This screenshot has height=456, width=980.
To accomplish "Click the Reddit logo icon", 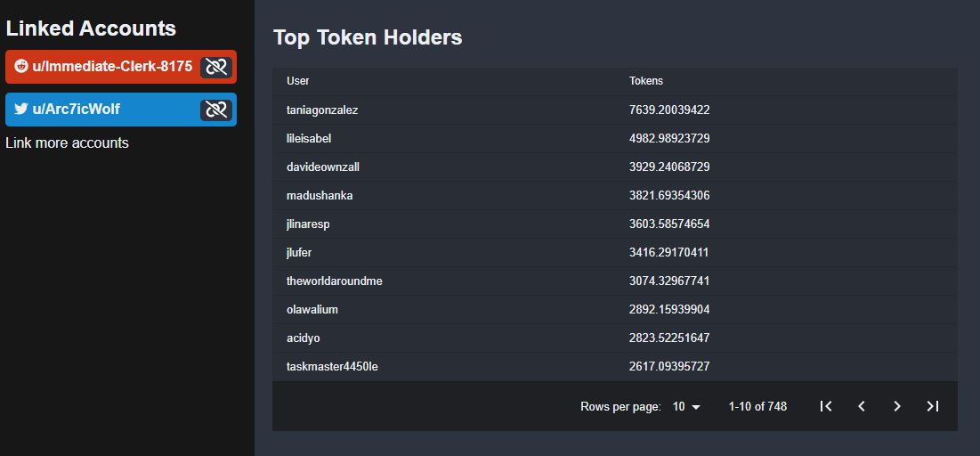I will tap(21, 66).
